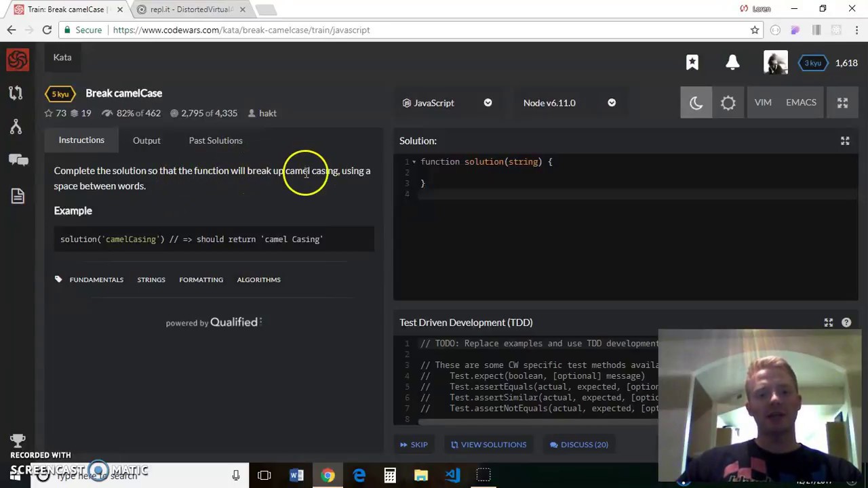
Task: Expand the Test Driven Development panel
Action: tap(828, 323)
